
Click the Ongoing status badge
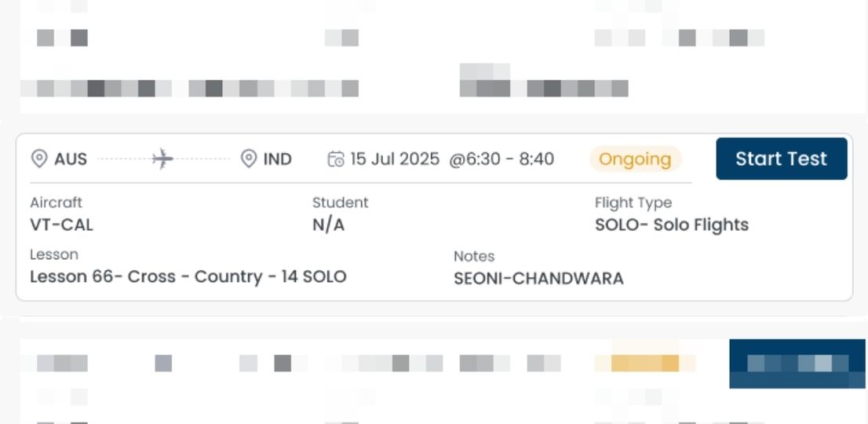pyautogui.click(x=635, y=159)
